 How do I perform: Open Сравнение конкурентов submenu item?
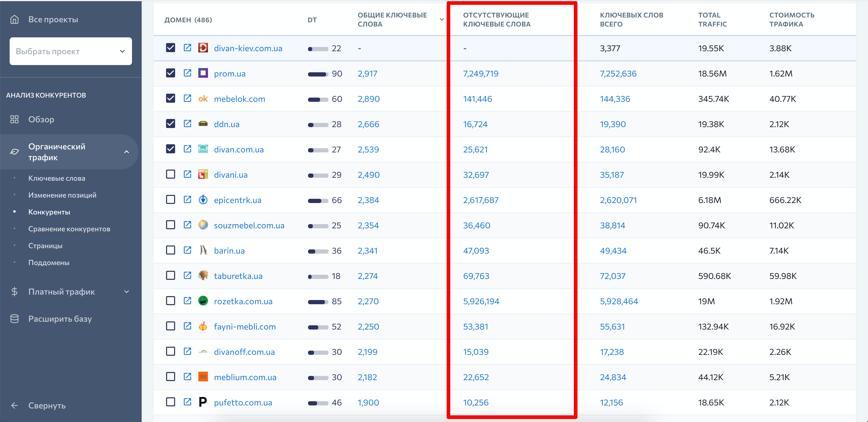(x=69, y=229)
